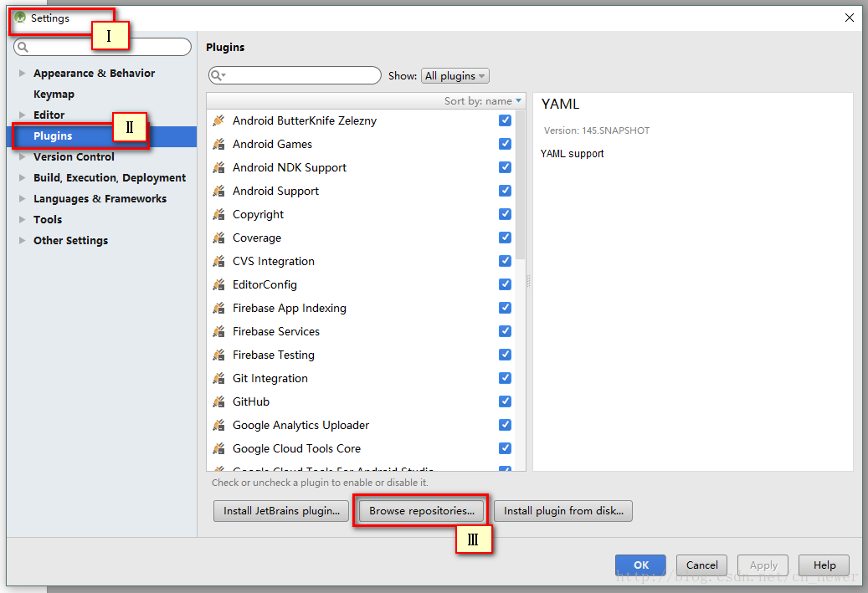This screenshot has height=593, width=868.
Task: Click the Cancel button
Action: point(702,565)
